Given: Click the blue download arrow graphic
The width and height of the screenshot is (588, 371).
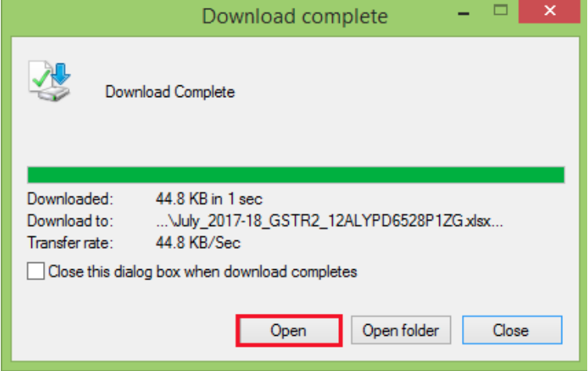Looking at the screenshot, I should (x=60, y=74).
